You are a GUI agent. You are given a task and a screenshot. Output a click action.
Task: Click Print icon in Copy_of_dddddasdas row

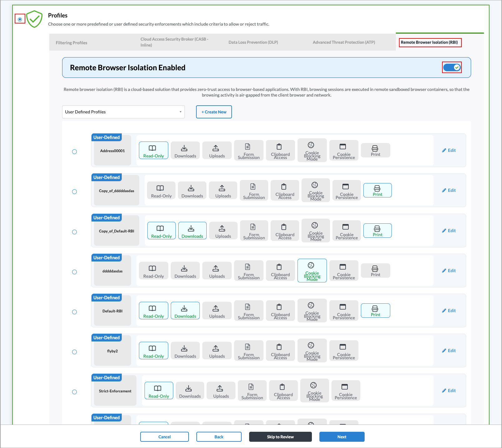377,188
